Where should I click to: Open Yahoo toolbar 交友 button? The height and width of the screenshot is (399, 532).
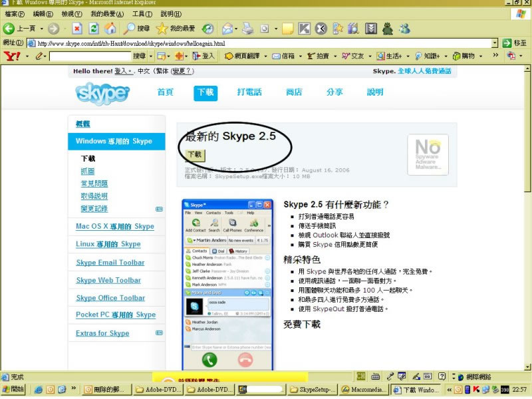tap(352, 56)
